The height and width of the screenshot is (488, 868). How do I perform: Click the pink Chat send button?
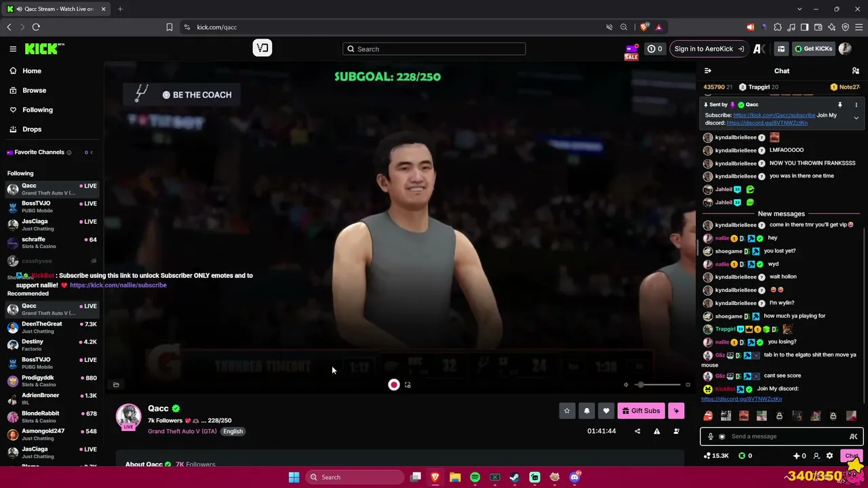pyautogui.click(x=852, y=456)
